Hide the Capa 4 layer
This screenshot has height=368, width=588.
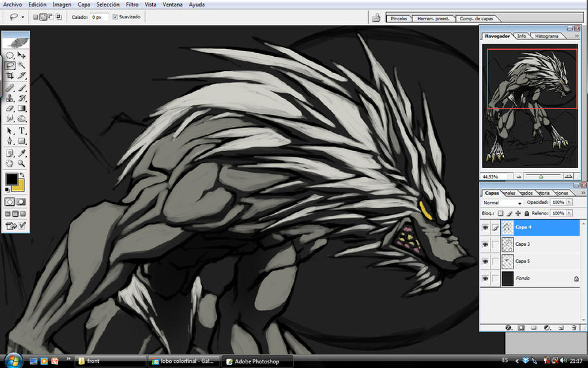(x=485, y=227)
